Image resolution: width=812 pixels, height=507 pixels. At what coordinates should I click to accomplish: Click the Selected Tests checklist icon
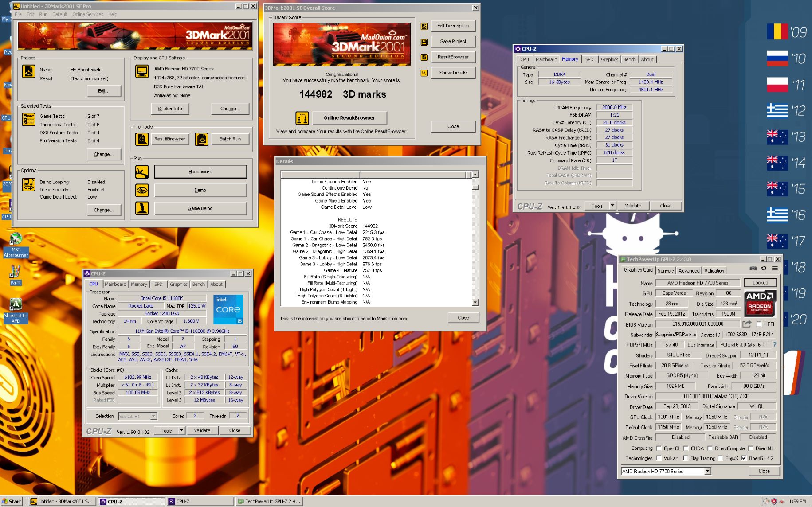coord(28,119)
